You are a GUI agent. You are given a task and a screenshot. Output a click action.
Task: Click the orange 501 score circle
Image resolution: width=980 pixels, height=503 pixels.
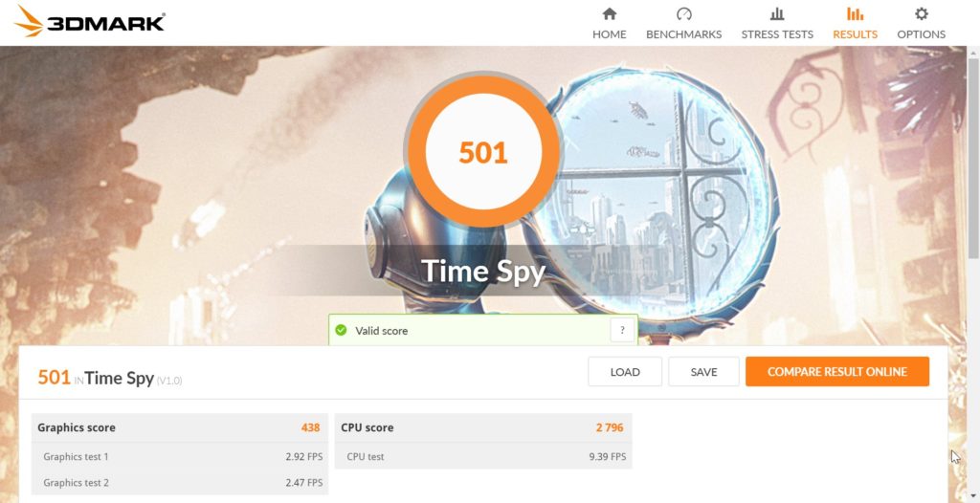(x=482, y=152)
